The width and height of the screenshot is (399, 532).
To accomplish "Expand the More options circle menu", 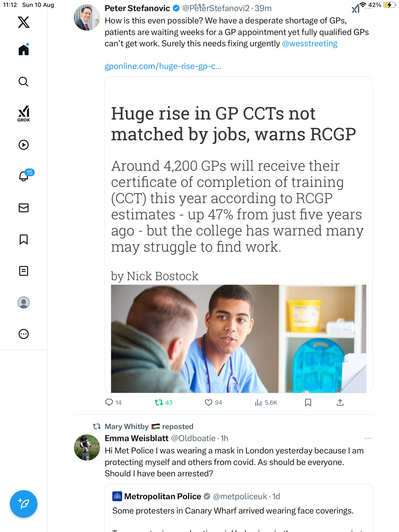I will pyautogui.click(x=24, y=334).
